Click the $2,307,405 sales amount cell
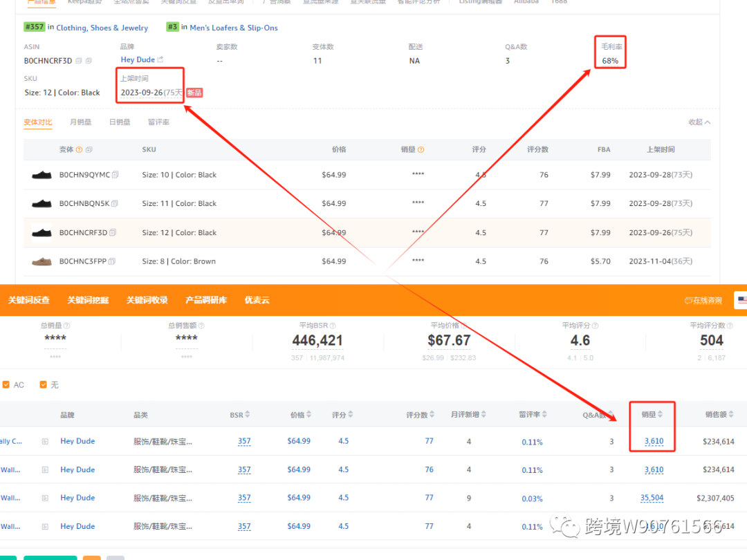The image size is (747, 560). click(x=715, y=498)
